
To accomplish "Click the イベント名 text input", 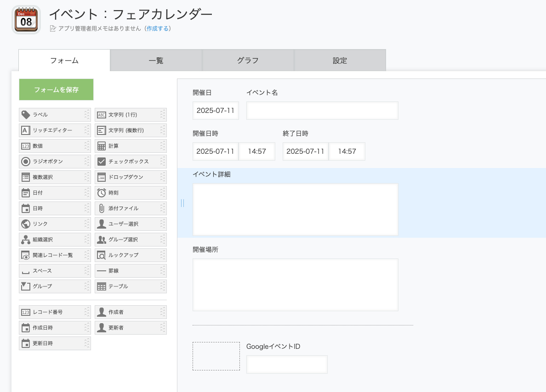I will [x=322, y=111].
